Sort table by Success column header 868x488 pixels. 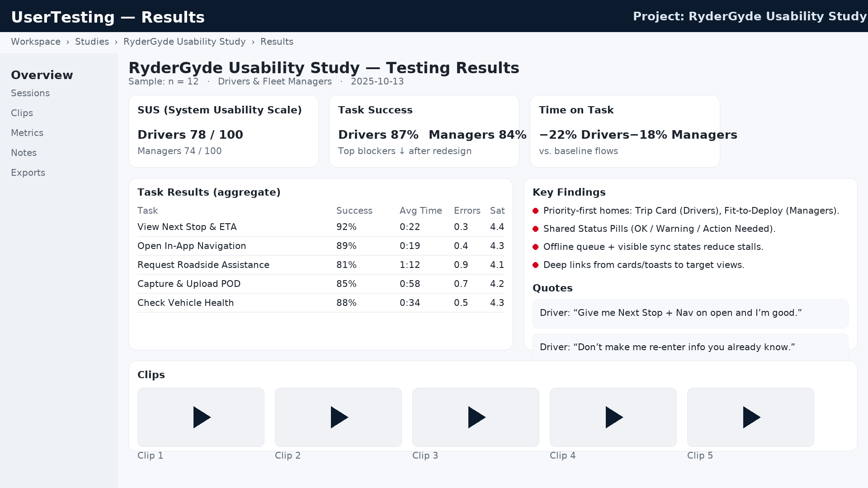[x=354, y=211]
